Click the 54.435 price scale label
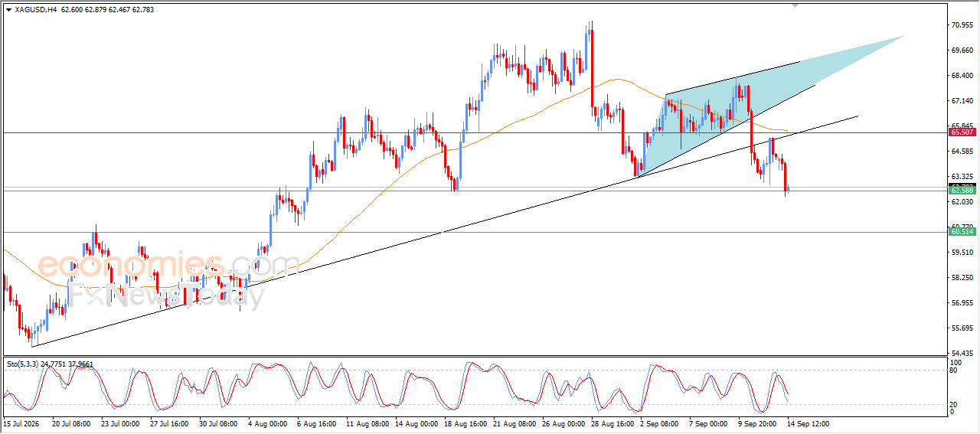Screen dimensions: 980x434 click(962, 354)
